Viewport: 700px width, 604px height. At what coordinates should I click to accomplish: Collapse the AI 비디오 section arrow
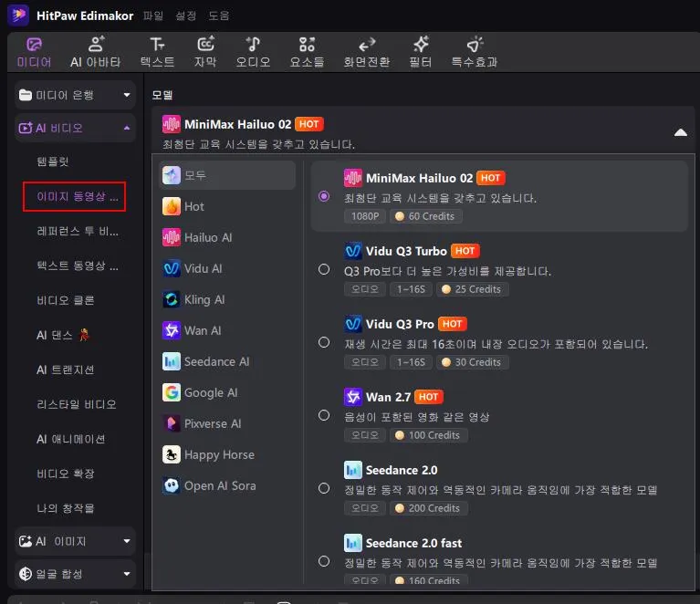coord(127,128)
